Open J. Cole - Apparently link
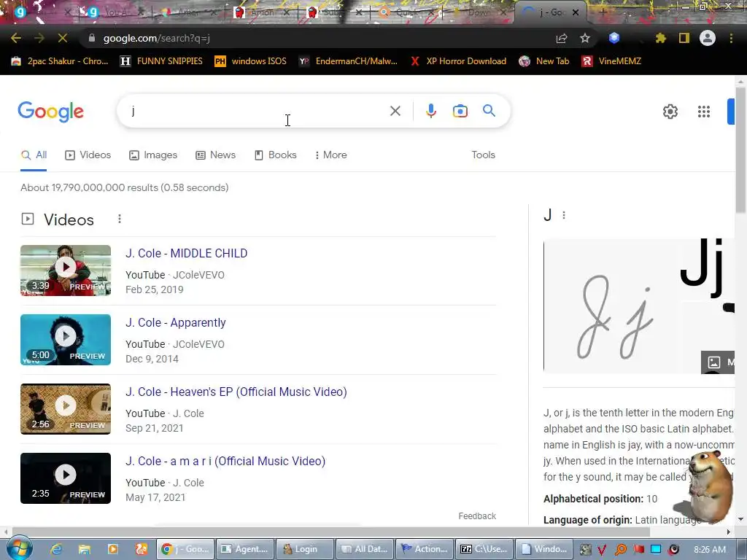This screenshot has height=560, width=747. pos(175,322)
